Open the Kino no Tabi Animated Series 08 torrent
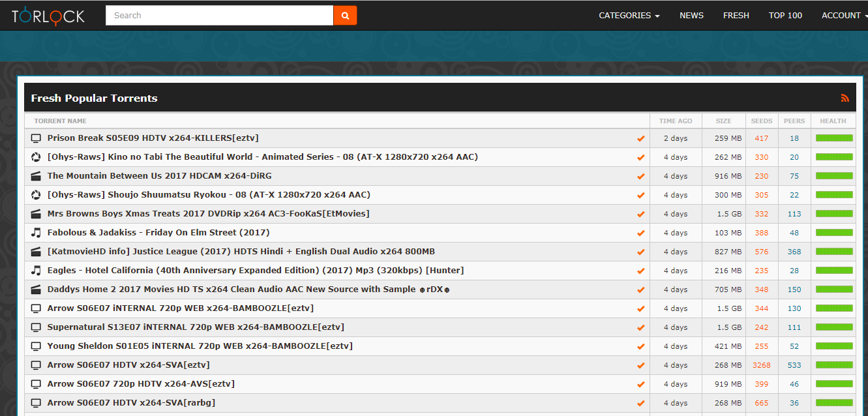The height and width of the screenshot is (416, 868). pyautogui.click(x=263, y=157)
